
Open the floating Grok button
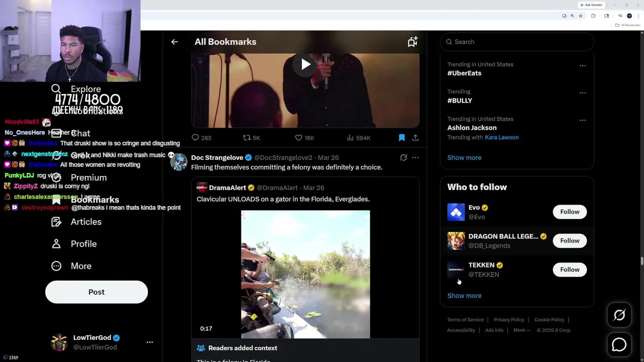coord(619,315)
